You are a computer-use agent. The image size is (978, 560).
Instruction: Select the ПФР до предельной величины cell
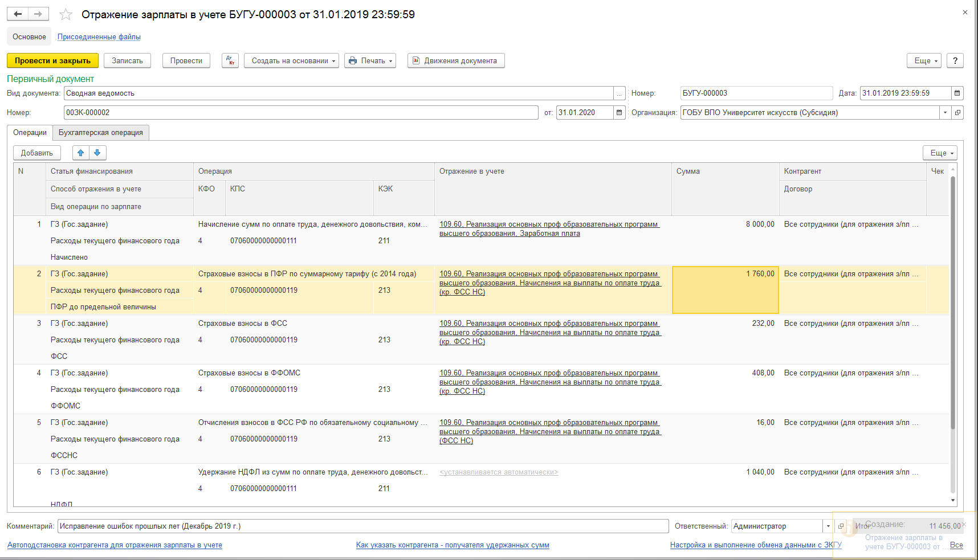119,306
